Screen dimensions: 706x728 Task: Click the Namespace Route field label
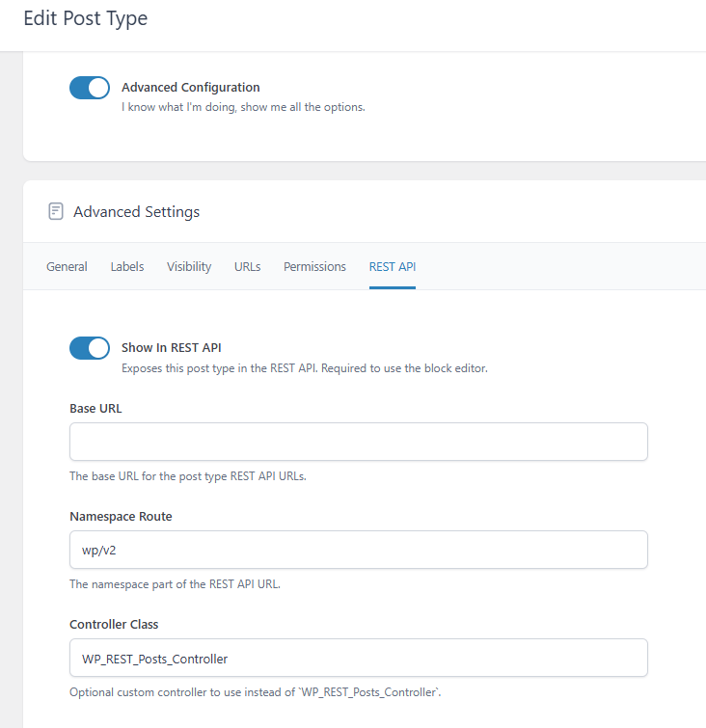(x=121, y=516)
